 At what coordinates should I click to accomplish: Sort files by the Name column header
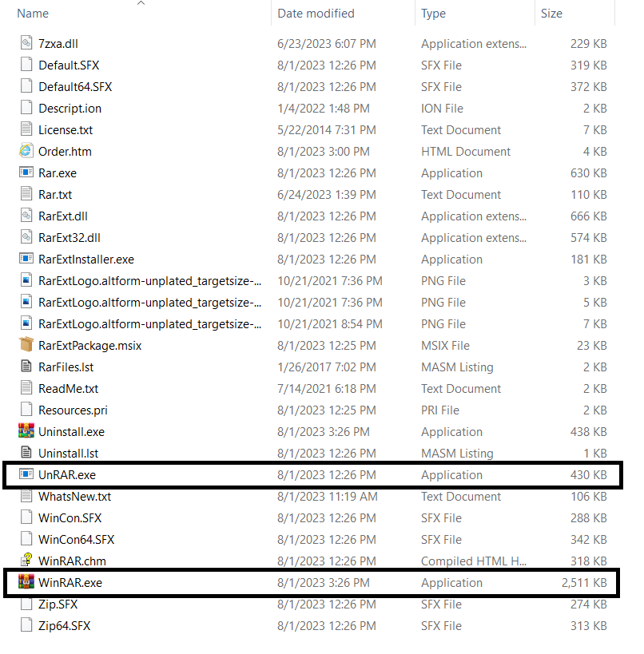(33, 14)
